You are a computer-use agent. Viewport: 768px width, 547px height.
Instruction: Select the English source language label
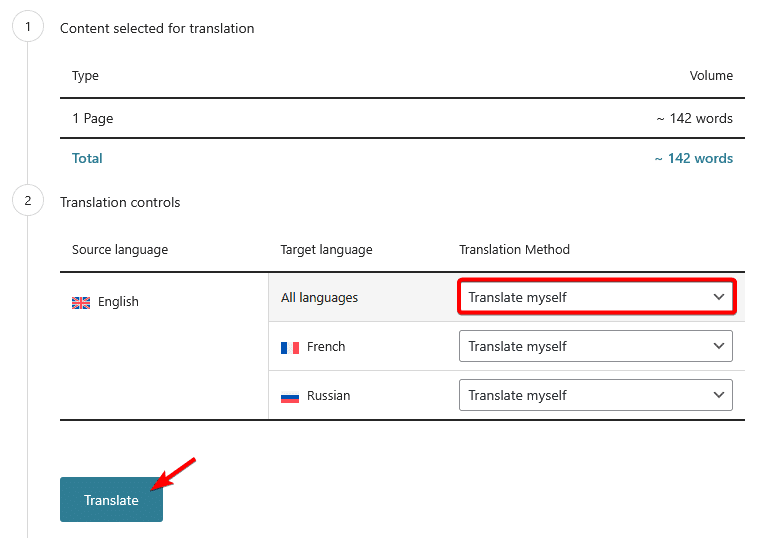coord(118,302)
